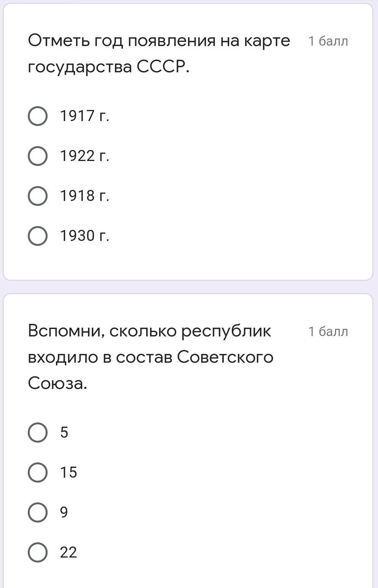The height and width of the screenshot is (588, 378).
Task: Tap the "1930 г." answer label
Action: 85,236
